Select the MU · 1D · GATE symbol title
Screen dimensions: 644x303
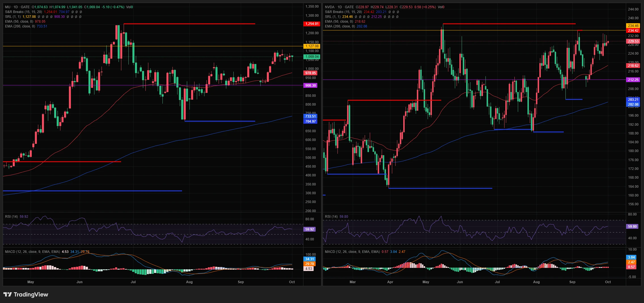(17, 7)
